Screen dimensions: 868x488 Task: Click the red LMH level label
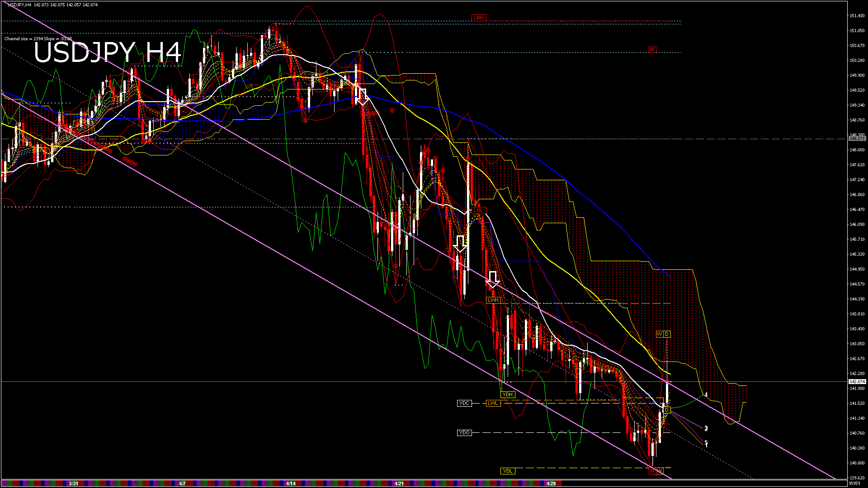[478, 18]
